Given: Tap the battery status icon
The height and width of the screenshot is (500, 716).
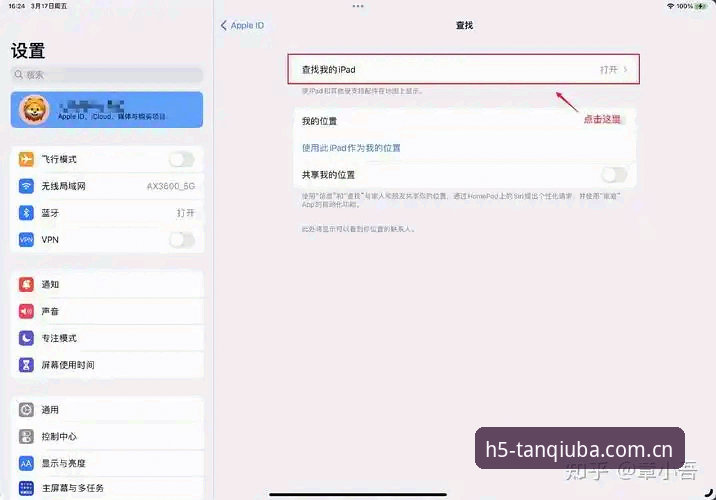Looking at the screenshot, I should 701,6.
